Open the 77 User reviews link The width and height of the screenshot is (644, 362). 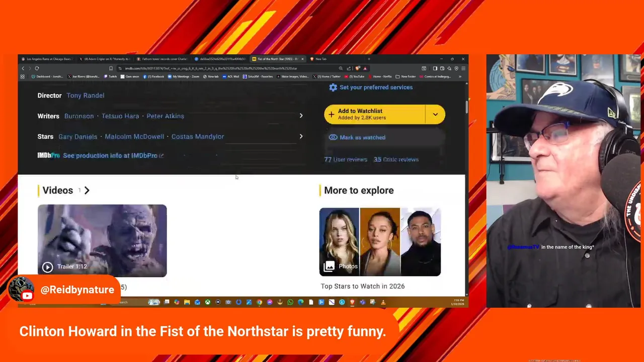tap(346, 160)
